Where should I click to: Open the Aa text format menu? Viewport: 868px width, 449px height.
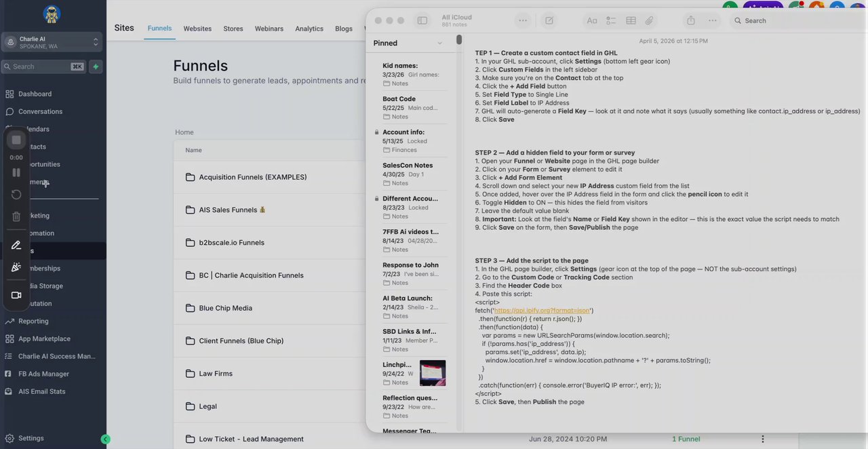tap(592, 20)
